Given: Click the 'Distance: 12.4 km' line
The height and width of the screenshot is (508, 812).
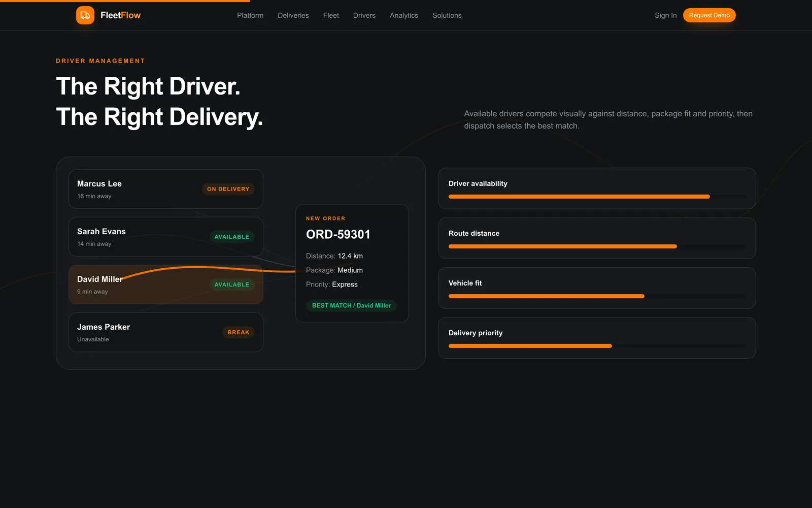Looking at the screenshot, I should pos(334,256).
